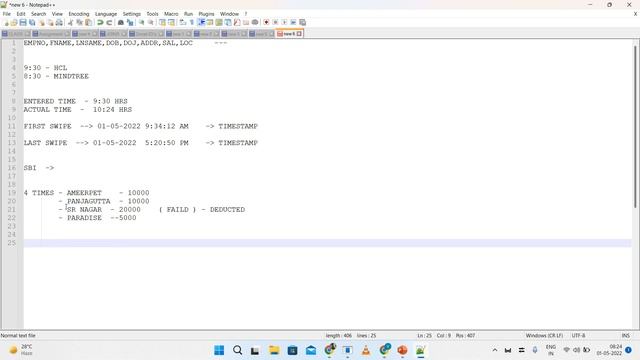The image size is (640, 360).
Task: Cut selection with the scissors icon
Action: pyautogui.click(x=70, y=22)
